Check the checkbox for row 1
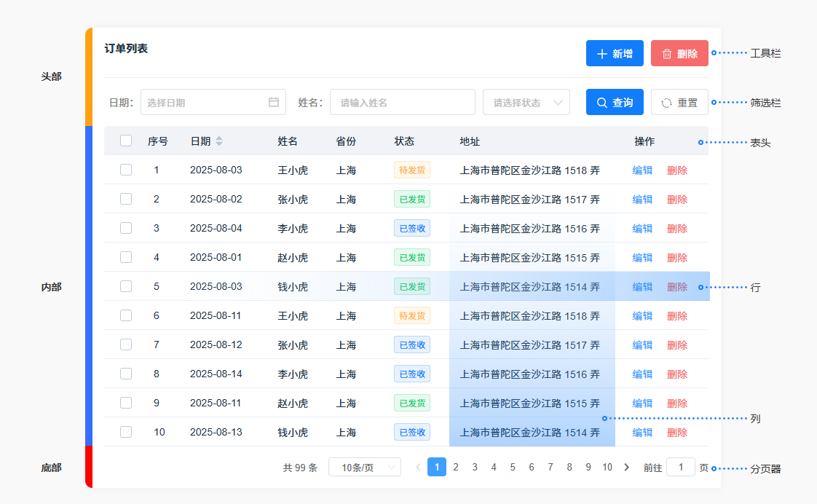This screenshot has width=817, height=504. [126, 170]
